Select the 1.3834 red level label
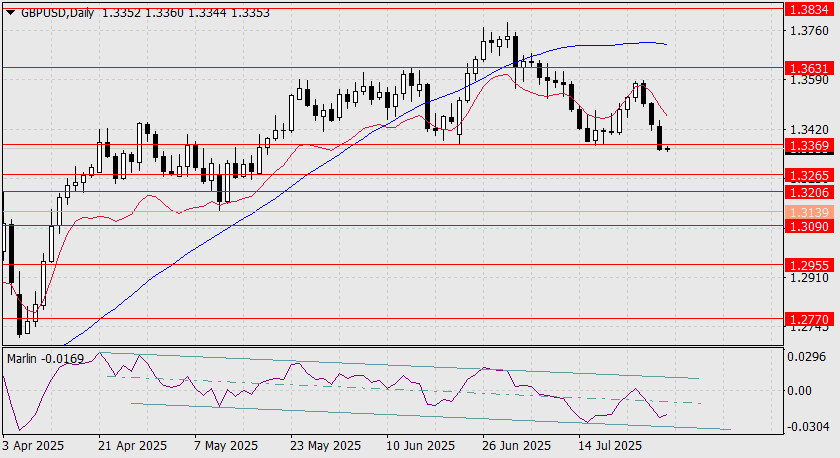 click(x=809, y=9)
